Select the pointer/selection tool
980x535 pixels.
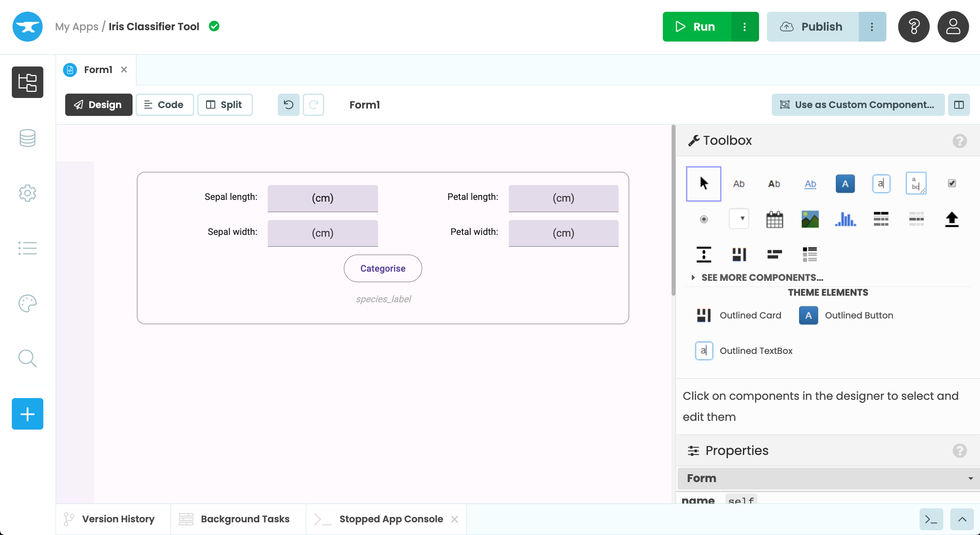click(x=703, y=183)
